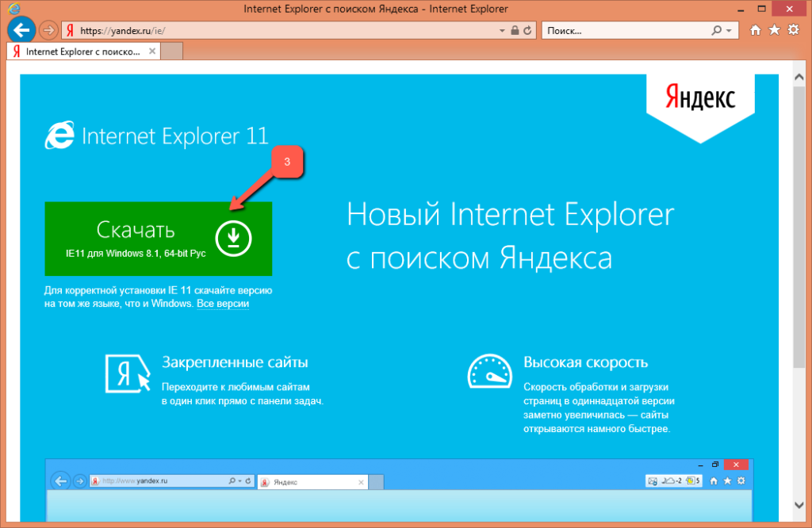Screen dimensions: 812x528
Task: Click the page scrollbar up arrow
Action: (799, 77)
